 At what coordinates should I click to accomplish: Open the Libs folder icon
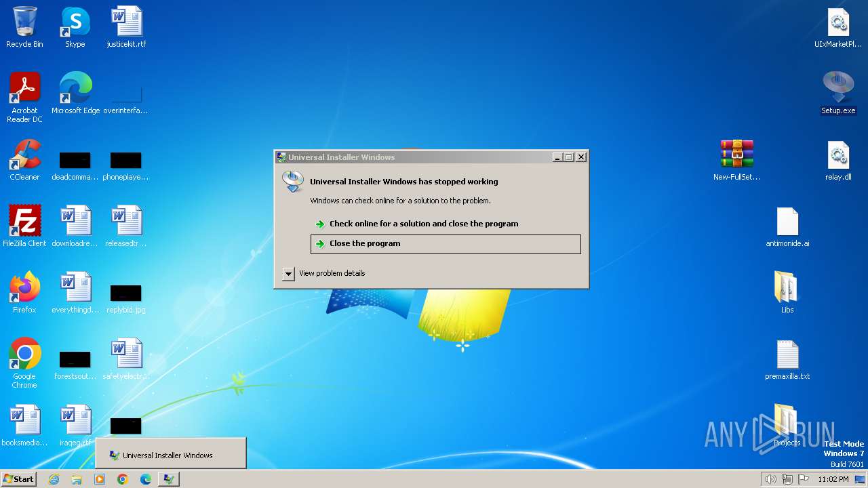pyautogui.click(x=787, y=292)
